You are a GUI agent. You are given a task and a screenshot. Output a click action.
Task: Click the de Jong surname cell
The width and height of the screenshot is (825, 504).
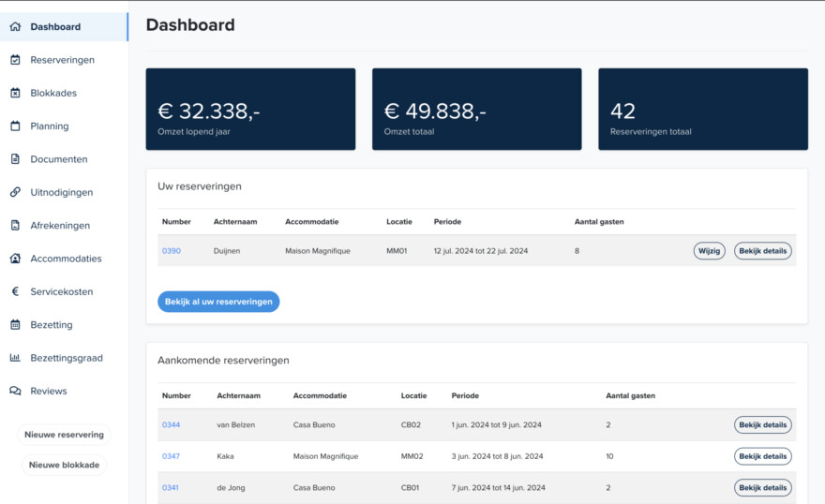pyautogui.click(x=231, y=488)
